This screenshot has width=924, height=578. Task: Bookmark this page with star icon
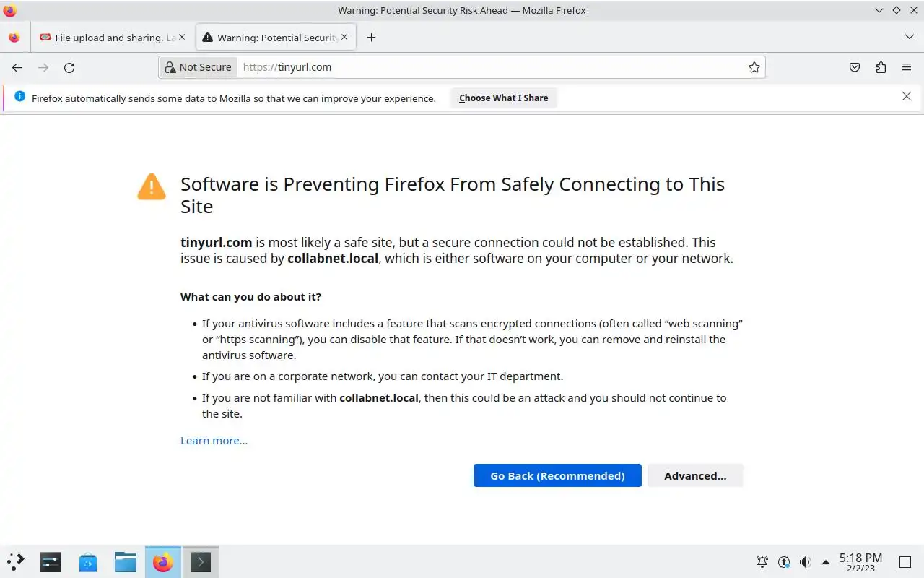coord(754,67)
